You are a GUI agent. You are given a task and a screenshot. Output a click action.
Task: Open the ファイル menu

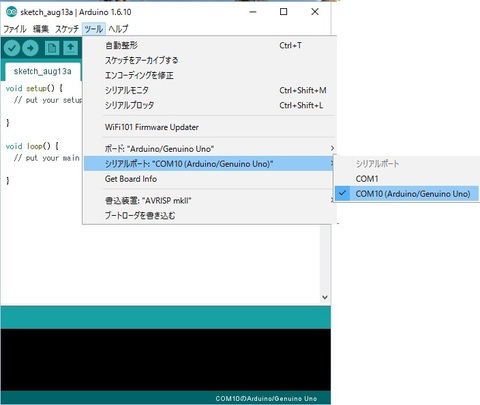(15, 29)
